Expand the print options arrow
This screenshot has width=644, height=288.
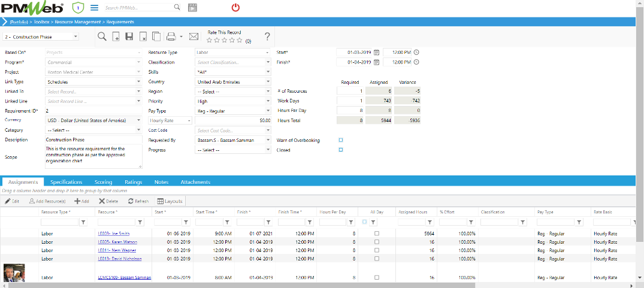[181, 37]
